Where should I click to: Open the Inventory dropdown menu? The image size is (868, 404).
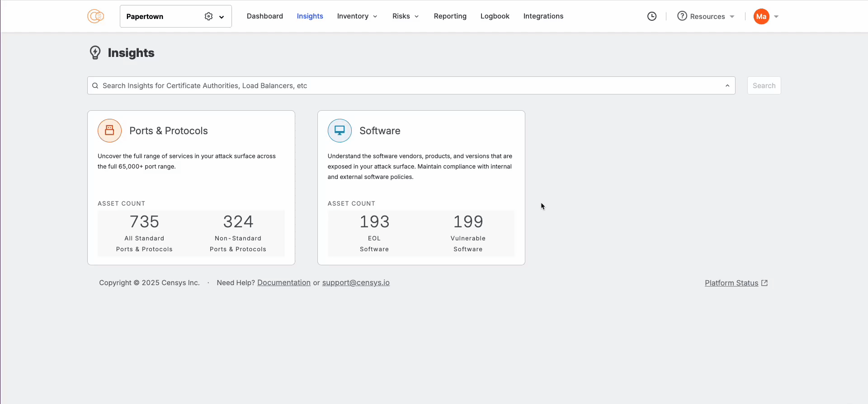click(x=357, y=16)
